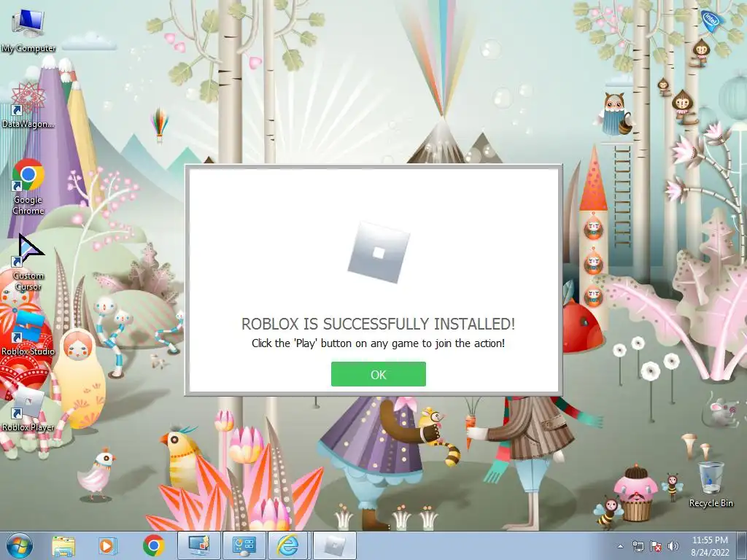Click the Intel gadget icon on the desktop

[712, 20]
